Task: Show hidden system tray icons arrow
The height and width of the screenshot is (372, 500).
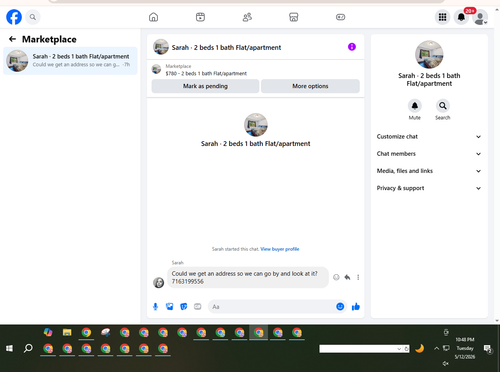Action: pyautogui.click(x=436, y=349)
